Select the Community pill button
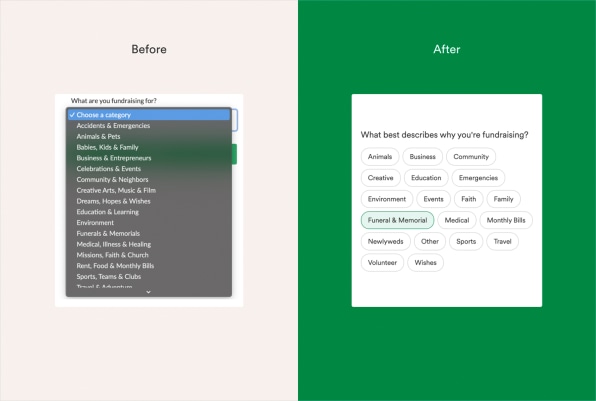Viewport: 596px width, 401px height. click(x=471, y=157)
